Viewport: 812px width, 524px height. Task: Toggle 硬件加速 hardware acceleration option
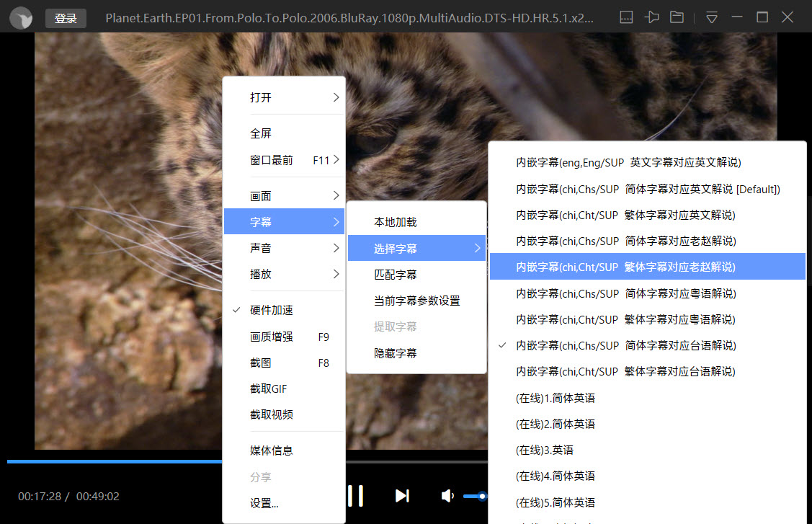(271, 310)
